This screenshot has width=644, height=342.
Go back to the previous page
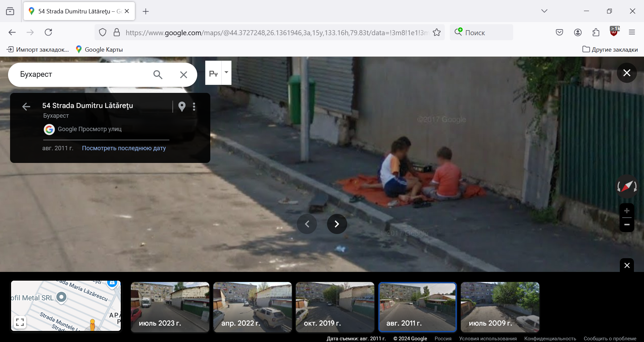tap(12, 32)
